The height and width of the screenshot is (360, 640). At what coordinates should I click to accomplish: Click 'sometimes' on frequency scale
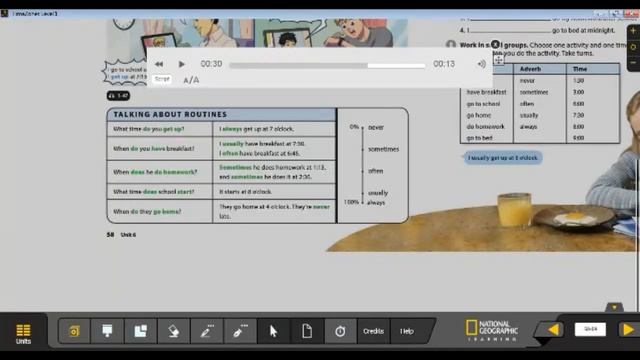383,149
